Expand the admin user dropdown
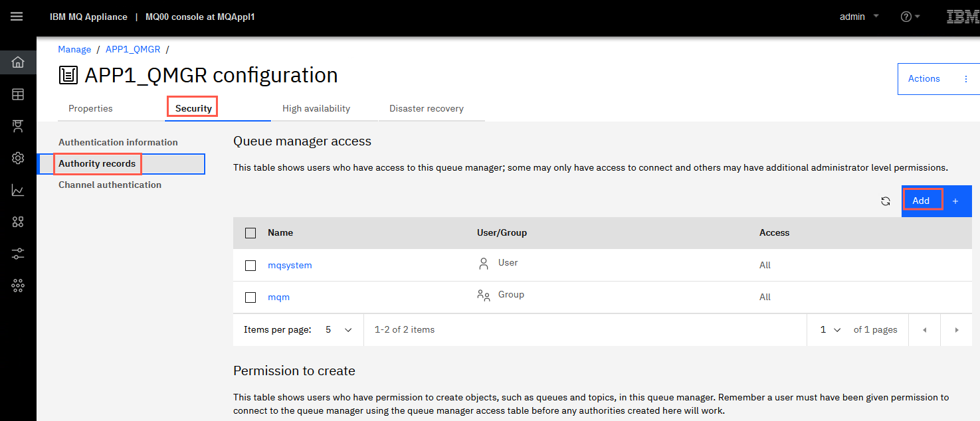This screenshot has height=421, width=980. point(859,17)
